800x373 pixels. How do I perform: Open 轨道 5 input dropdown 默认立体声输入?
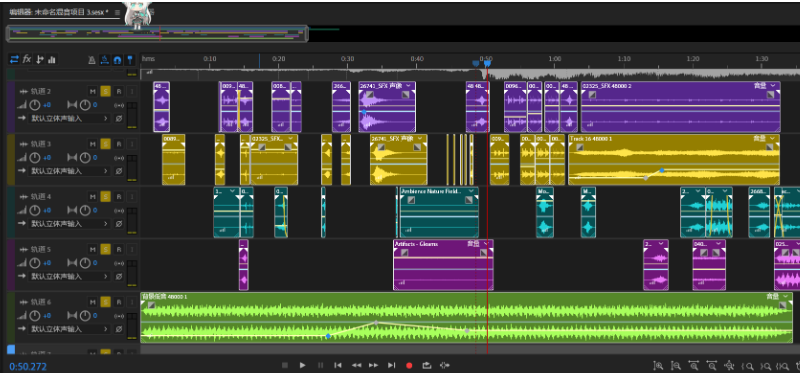(x=70, y=276)
